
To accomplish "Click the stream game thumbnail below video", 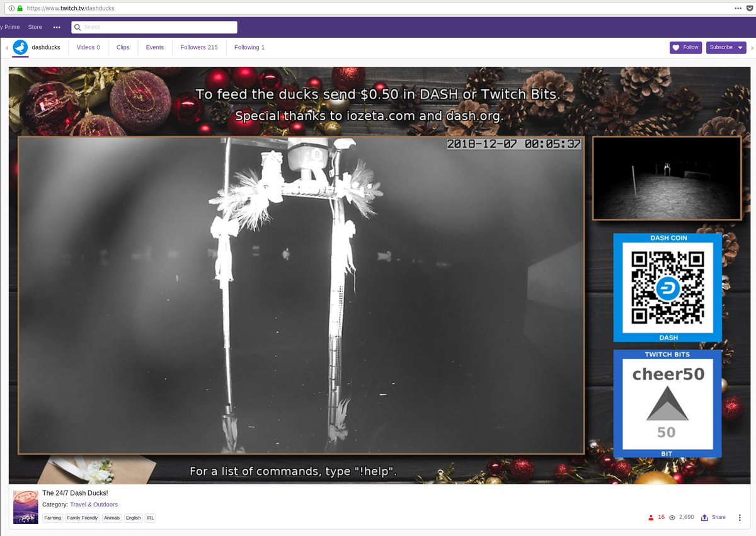I will tap(26, 507).
